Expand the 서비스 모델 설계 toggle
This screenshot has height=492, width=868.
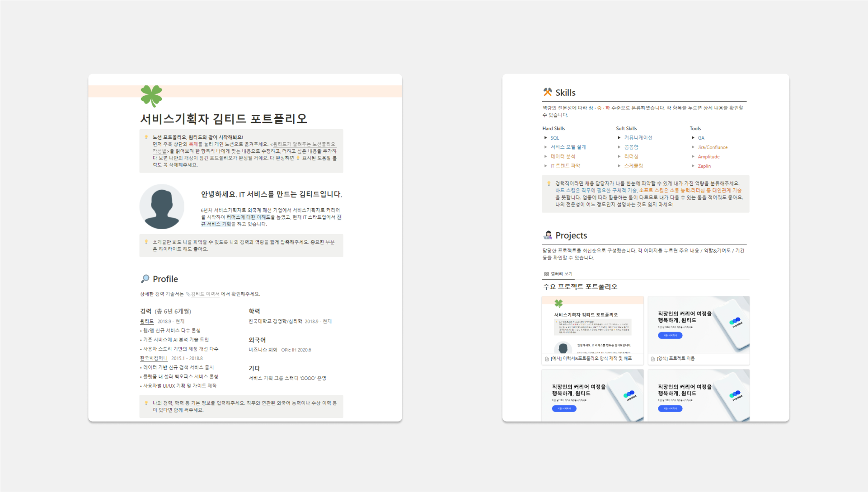point(545,147)
